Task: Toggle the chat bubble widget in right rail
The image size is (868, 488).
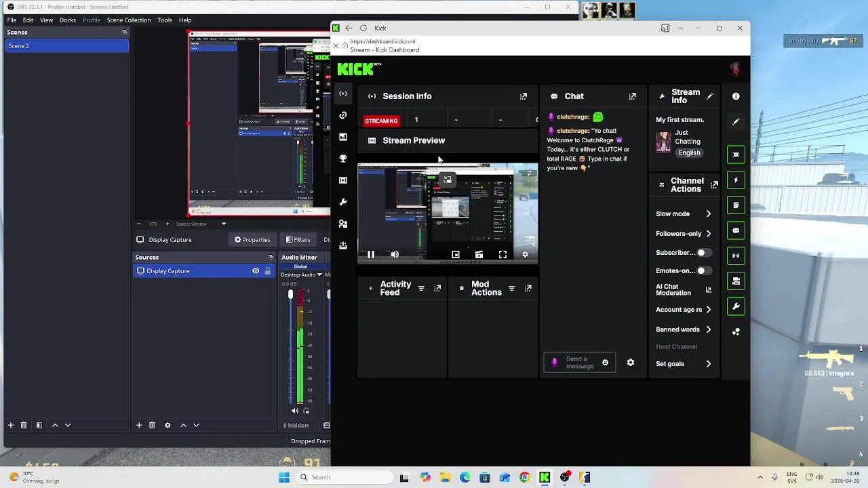Action: tap(736, 230)
